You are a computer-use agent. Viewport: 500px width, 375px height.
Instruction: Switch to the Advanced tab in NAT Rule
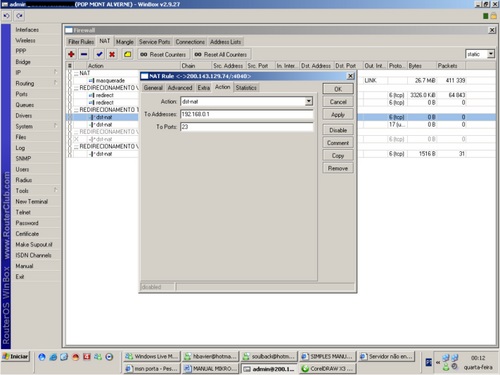(180, 88)
